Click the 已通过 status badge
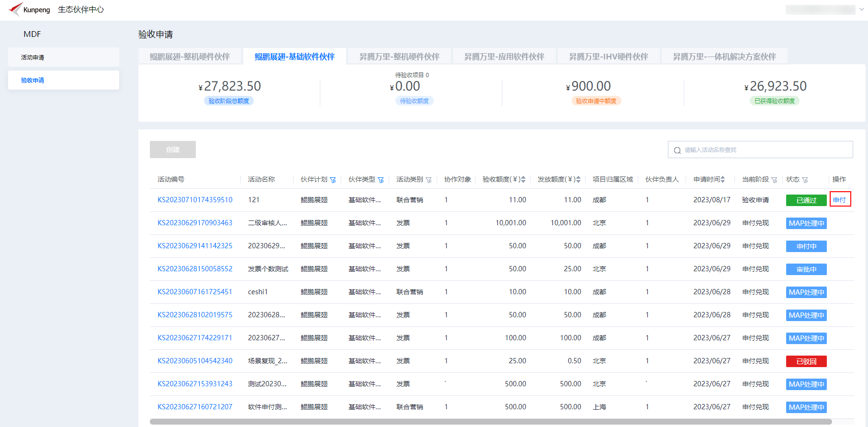This screenshot has width=868, height=427. [806, 200]
